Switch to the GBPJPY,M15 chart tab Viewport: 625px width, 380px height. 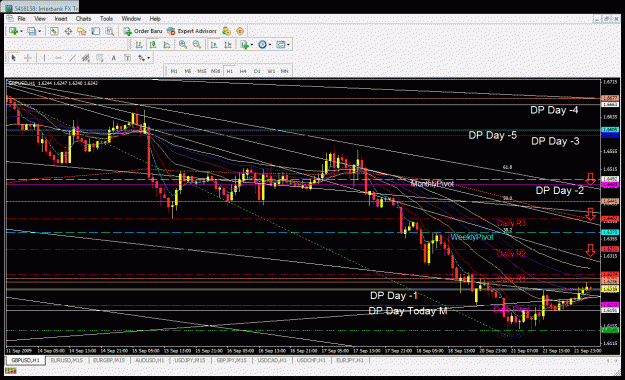coord(231,360)
